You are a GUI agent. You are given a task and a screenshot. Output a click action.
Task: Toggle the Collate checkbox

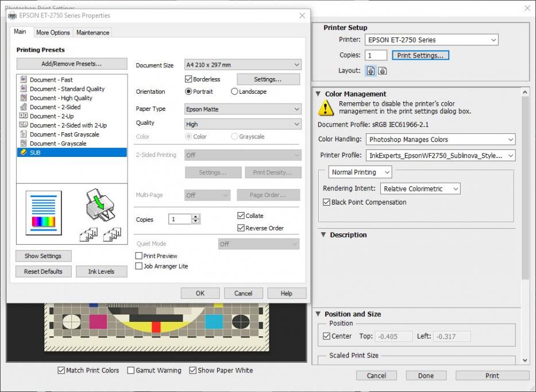(x=241, y=216)
